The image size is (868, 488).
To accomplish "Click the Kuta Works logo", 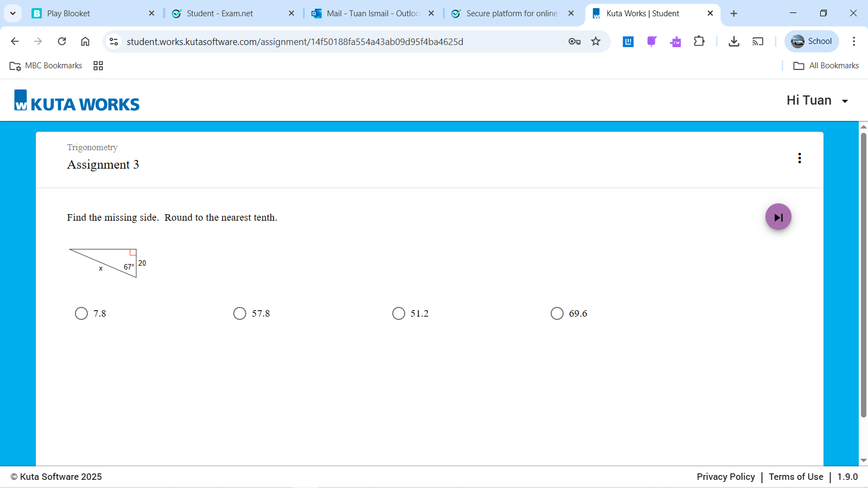I will point(77,101).
